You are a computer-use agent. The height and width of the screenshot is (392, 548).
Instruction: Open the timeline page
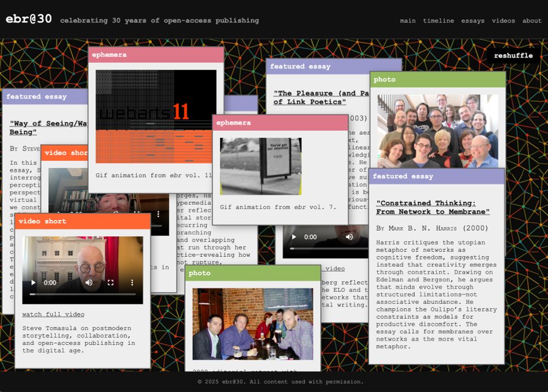438,21
